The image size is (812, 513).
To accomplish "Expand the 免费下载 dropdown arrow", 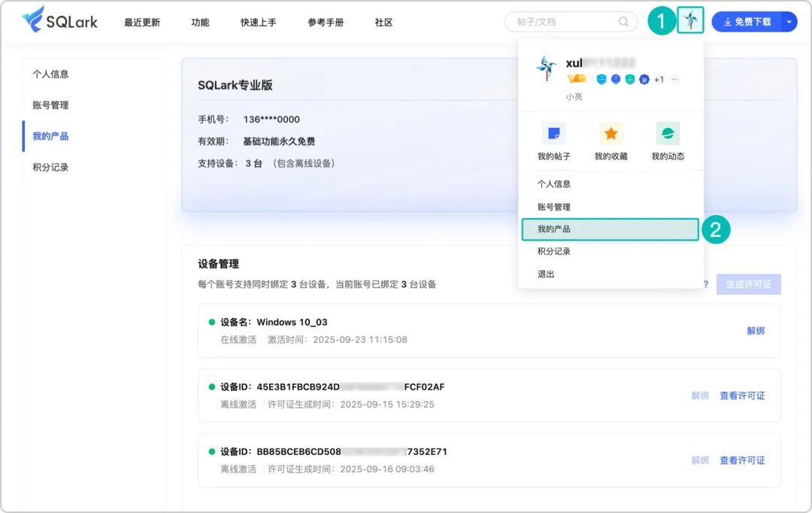I will [x=789, y=22].
